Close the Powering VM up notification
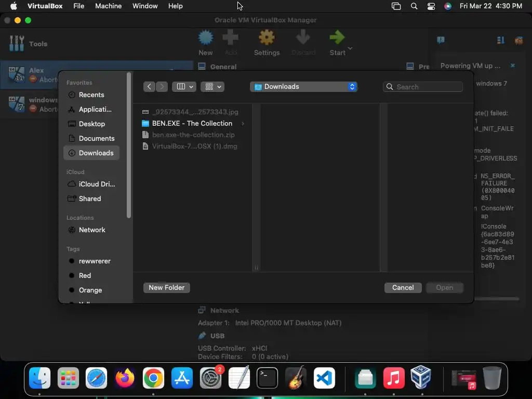This screenshot has width=532, height=399. 513,65
